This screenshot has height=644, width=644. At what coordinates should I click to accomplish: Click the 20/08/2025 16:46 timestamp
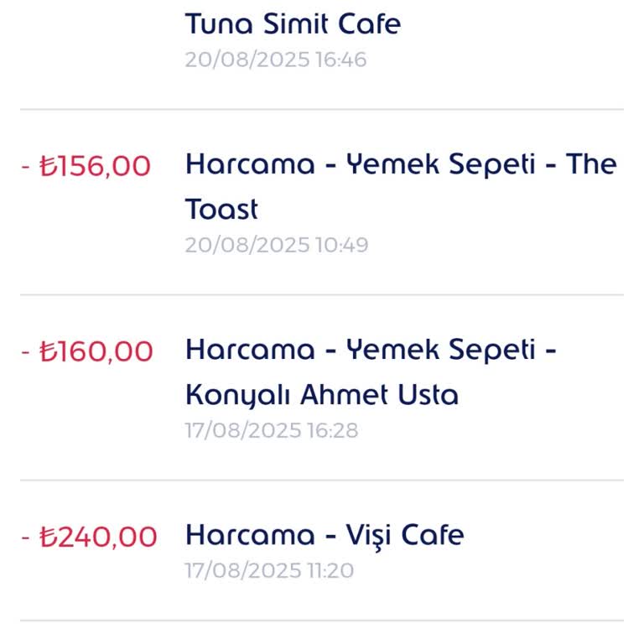point(276,60)
